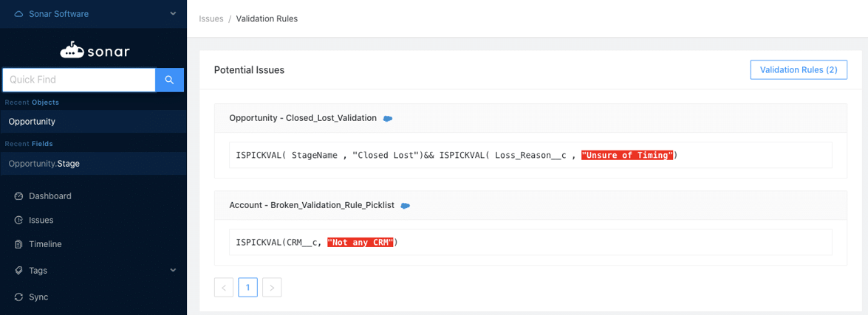The image size is (868, 315).
Task: Open the Timeline document icon
Action: coord(18,244)
